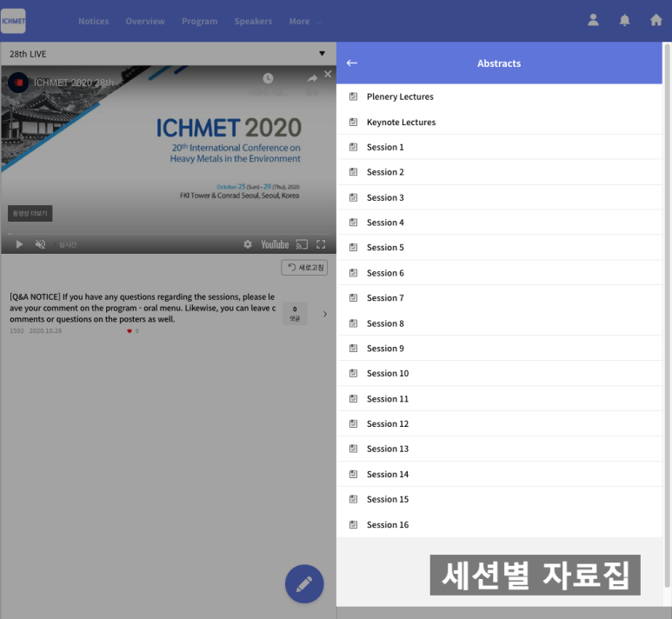The height and width of the screenshot is (619, 672).
Task: Enter fullscreen video mode
Action: (x=321, y=244)
